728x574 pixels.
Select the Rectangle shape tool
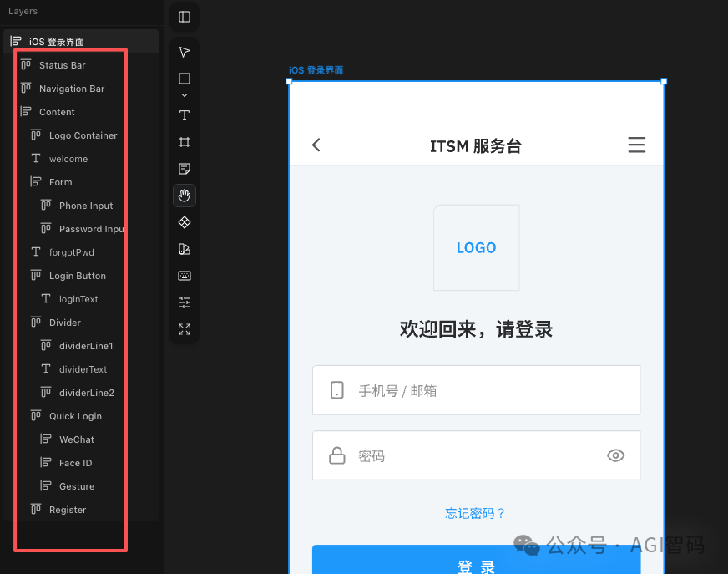pos(184,79)
